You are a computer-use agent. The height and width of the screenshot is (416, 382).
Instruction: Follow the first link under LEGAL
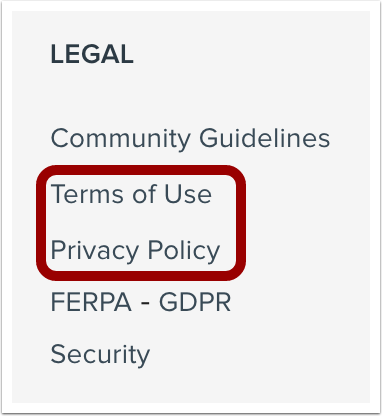190,138
